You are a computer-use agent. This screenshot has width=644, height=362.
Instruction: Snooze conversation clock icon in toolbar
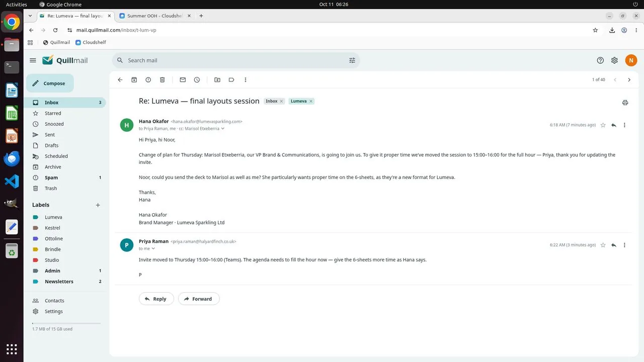point(197,80)
